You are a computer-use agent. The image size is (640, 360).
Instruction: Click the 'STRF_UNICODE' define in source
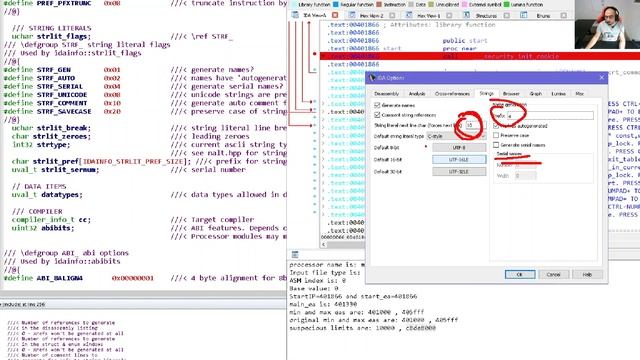tap(62, 95)
